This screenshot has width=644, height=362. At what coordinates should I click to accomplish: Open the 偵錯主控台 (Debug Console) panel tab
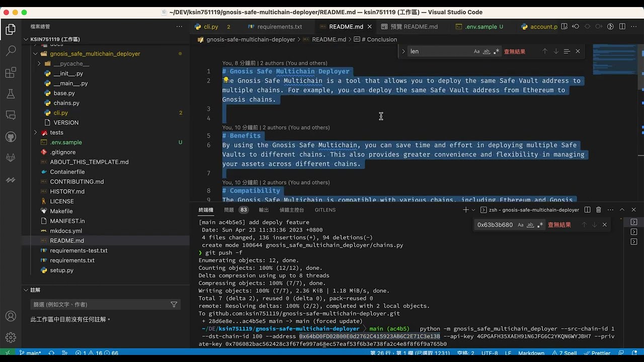tap(292, 210)
